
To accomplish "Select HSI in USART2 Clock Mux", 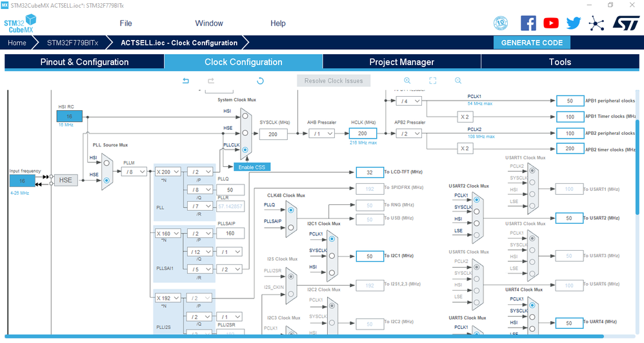I will (476, 223).
